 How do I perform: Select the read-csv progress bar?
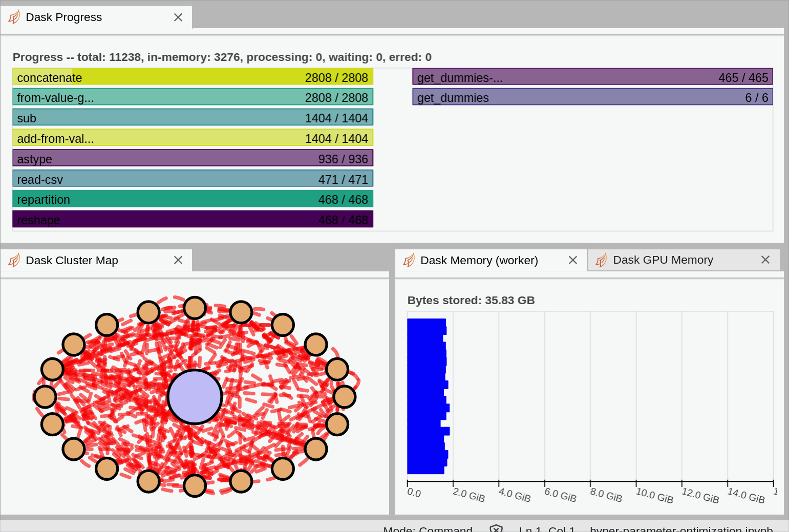click(193, 179)
